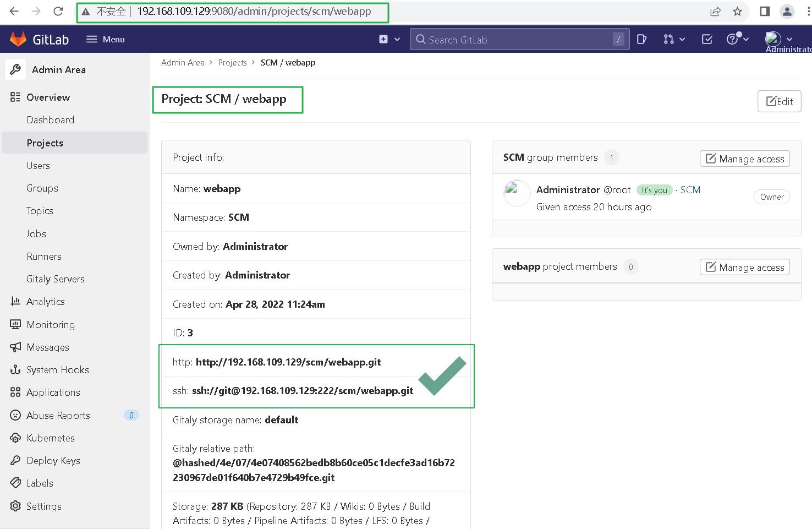Bookmark this page with the star icon
This screenshot has height=529, width=812.
(738, 12)
